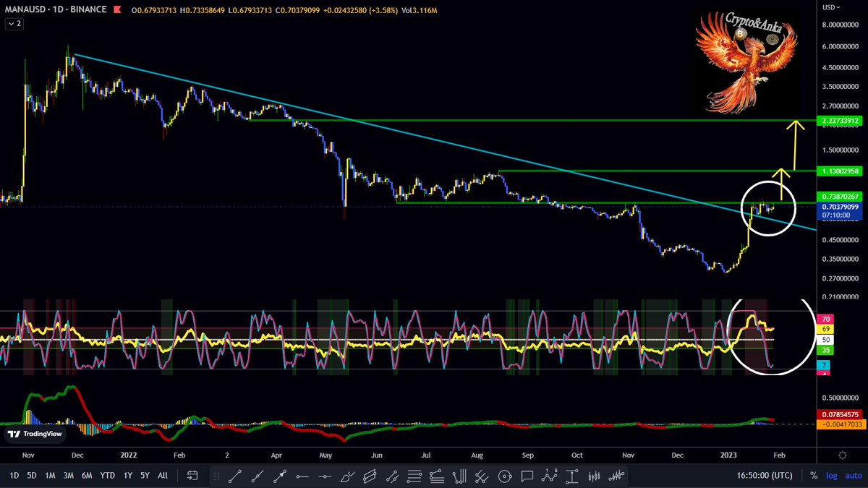Switch to the 1Y timeframe
Screen dimensions: 868x488
point(128,476)
